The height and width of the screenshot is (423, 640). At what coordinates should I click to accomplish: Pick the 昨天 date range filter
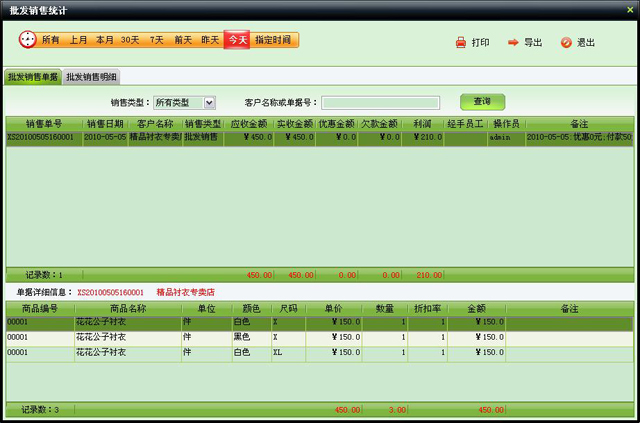coord(210,40)
